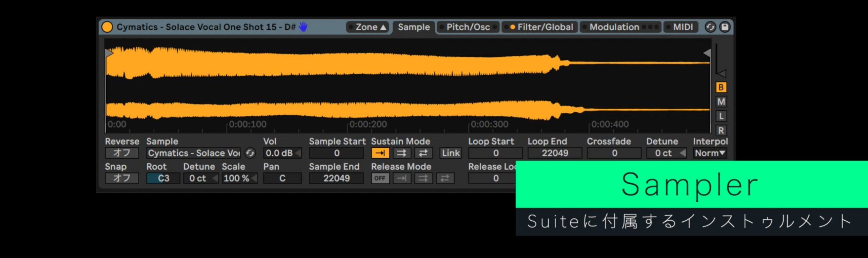Select the R (right channel) view button
Screen dimensions: 868x258
click(x=721, y=130)
